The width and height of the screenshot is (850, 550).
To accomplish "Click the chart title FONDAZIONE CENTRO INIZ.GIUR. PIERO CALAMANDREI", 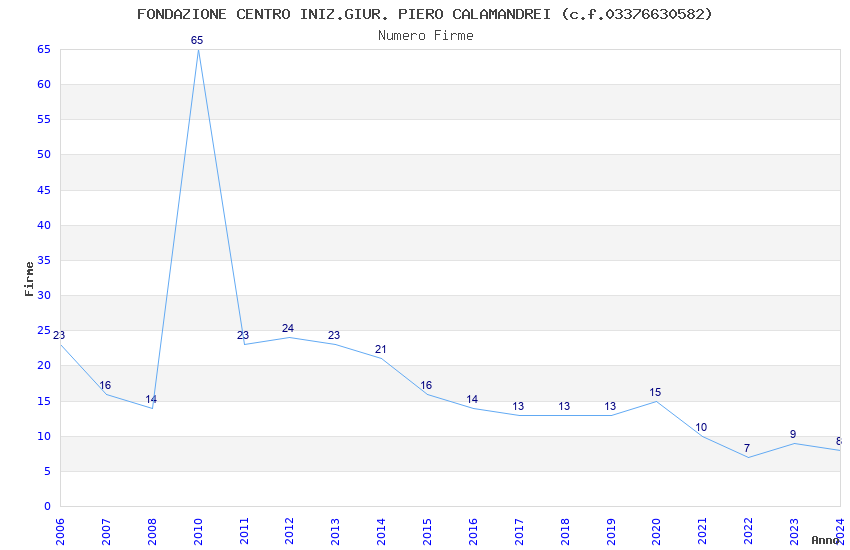I will 424,14.
